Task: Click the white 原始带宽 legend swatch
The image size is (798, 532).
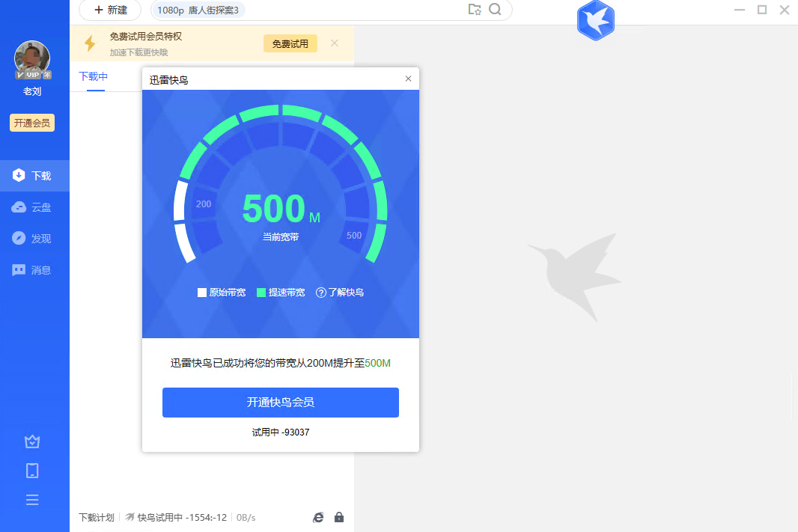Action: click(202, 293)
